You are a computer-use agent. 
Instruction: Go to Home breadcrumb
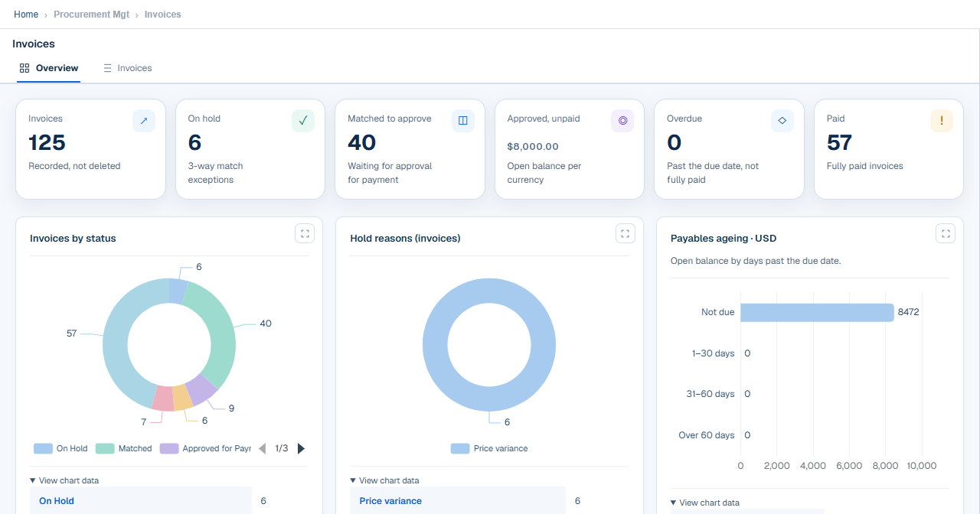coord(26,15)
